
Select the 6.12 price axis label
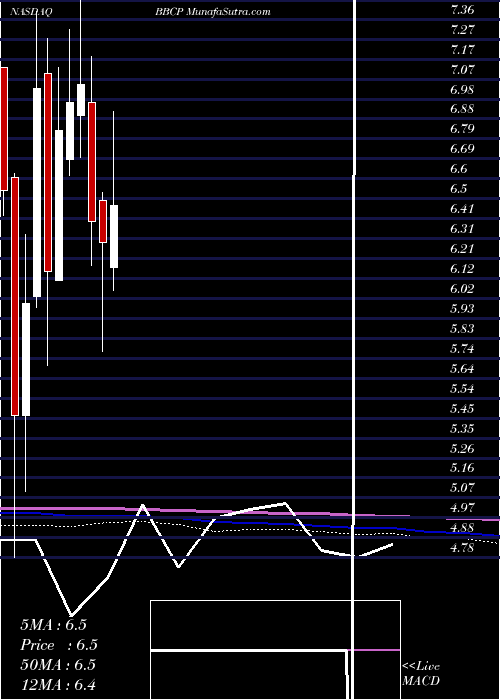462,269
